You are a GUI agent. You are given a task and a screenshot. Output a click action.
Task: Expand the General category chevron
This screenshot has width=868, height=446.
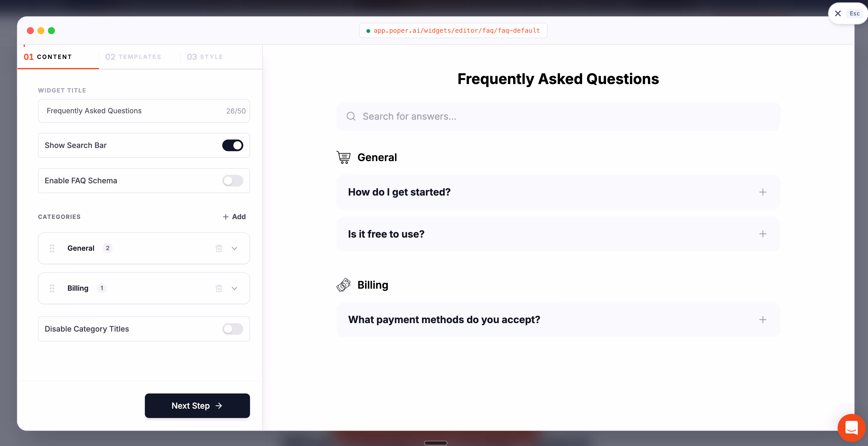tap(235, 248)
